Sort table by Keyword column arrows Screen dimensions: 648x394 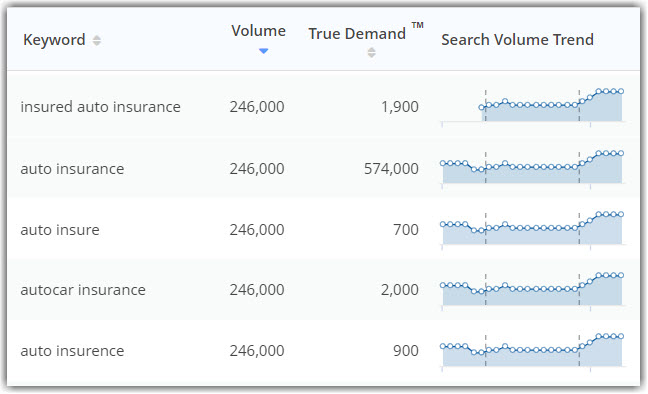click(97, 41)
